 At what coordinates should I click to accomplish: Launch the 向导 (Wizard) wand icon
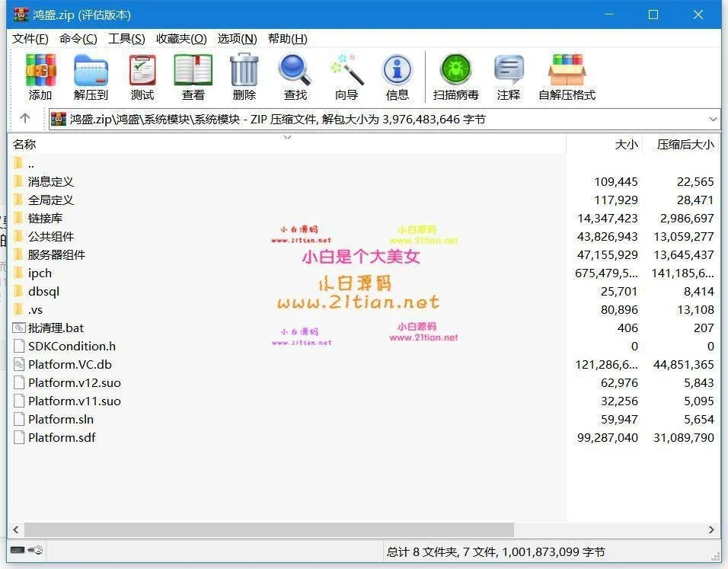click(346, 71)
